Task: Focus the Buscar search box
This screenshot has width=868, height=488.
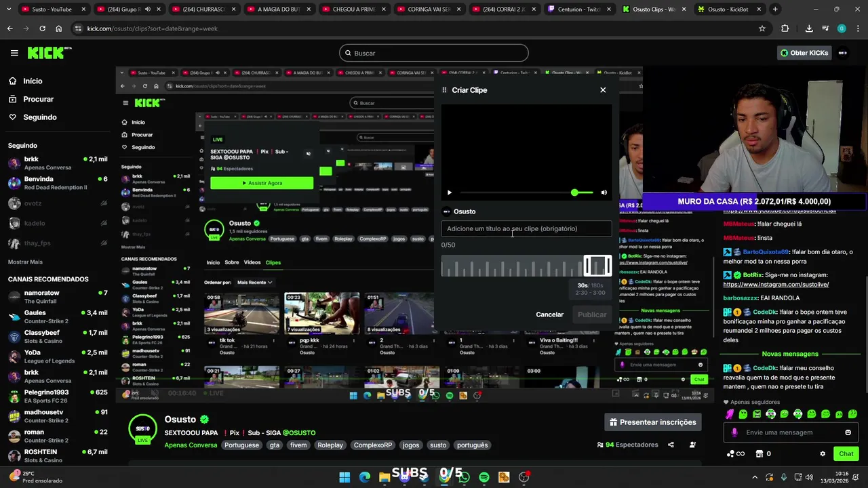Action: click(x=434, y=53)
